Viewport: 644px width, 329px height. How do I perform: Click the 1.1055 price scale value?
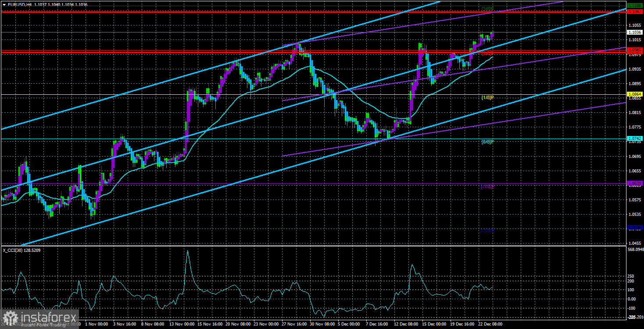click(x=634, y=25)
